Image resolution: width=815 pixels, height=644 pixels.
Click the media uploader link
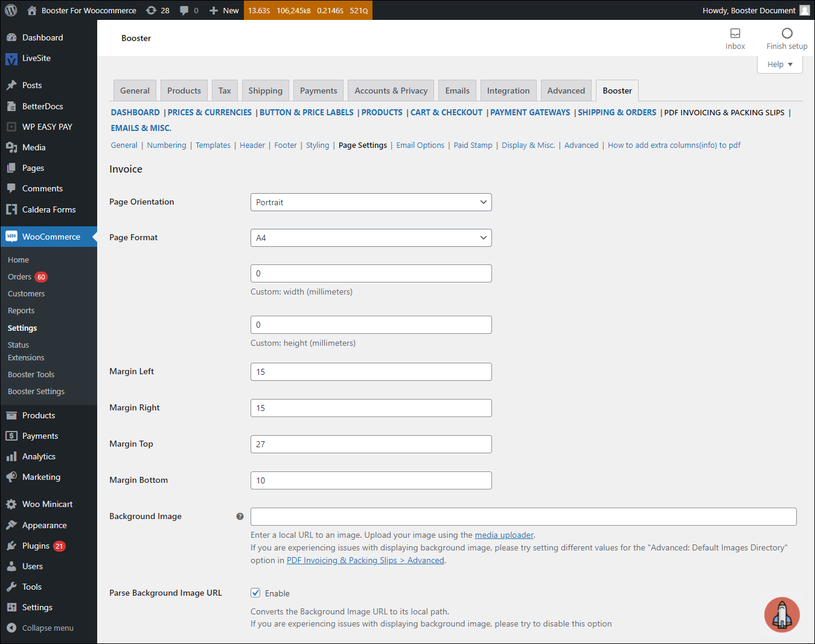504,535
